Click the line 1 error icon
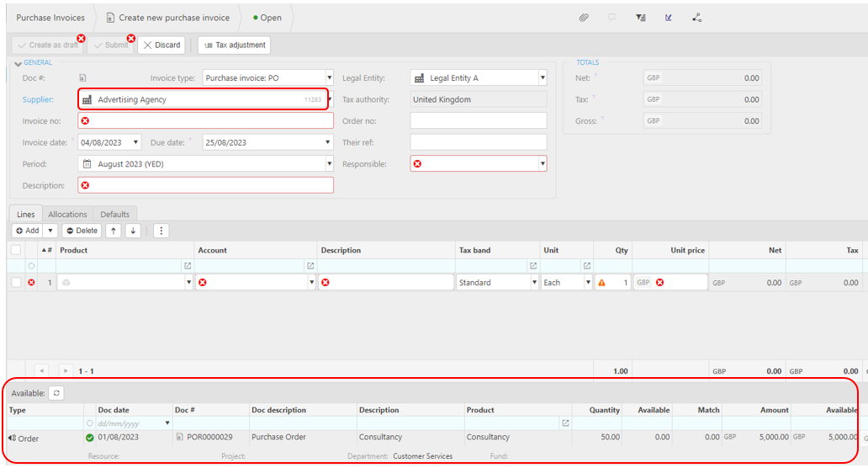The image size is (868, 468). 32,283
